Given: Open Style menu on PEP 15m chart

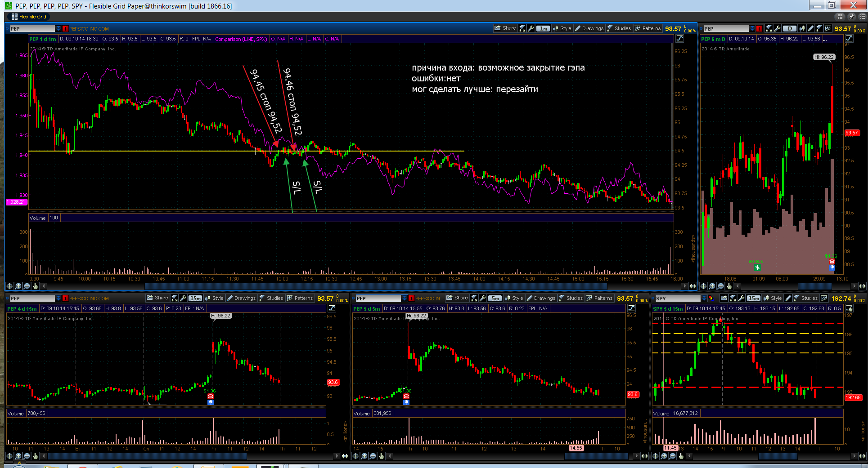Looking at the screenshot, I should click(214, 298).
